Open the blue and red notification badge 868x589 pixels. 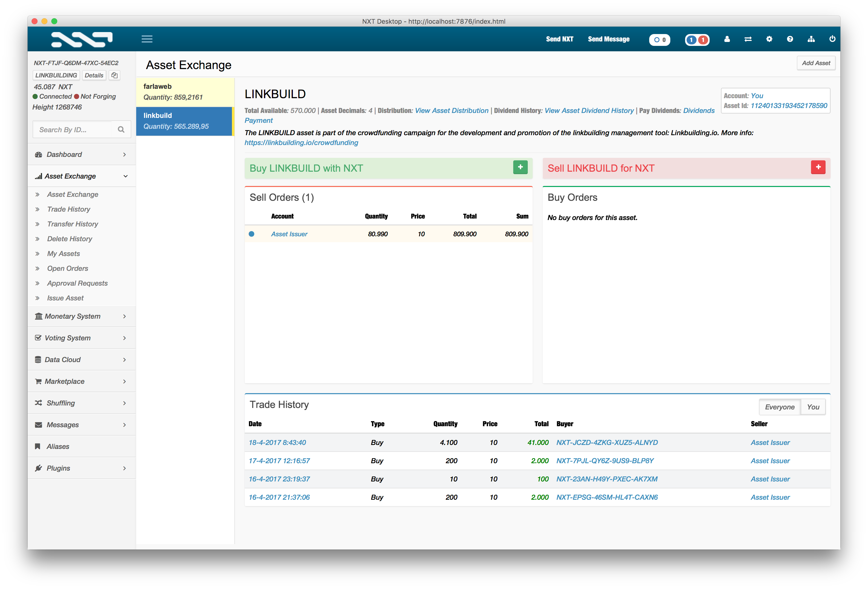click(x=697, y=39)
